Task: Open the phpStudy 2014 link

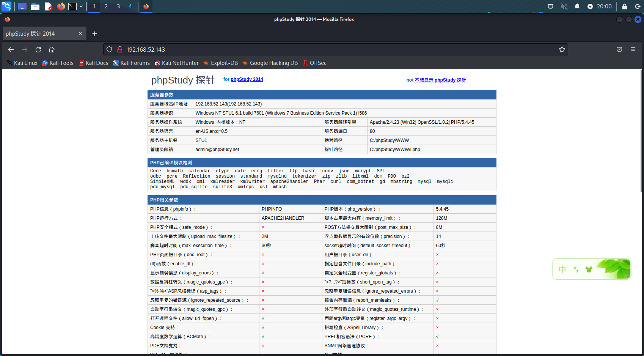Action: click(247, 79)
